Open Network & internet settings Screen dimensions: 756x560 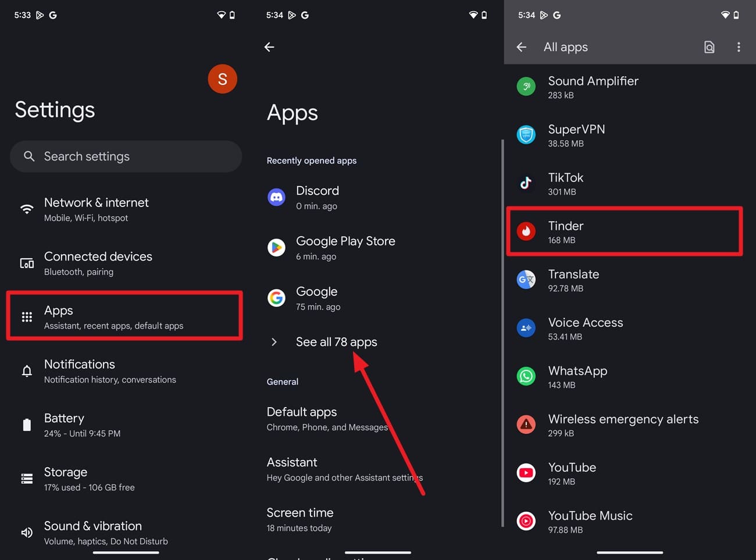click(126, 209)
